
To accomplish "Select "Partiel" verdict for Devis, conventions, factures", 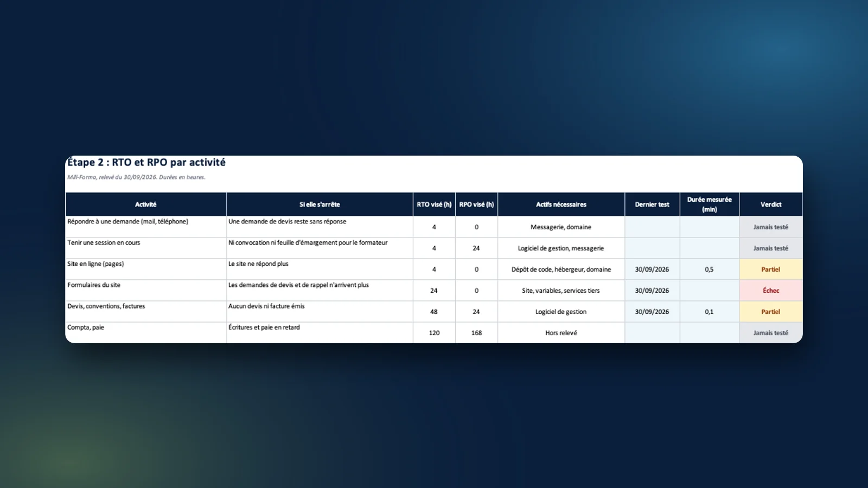I will pos(771,311).
